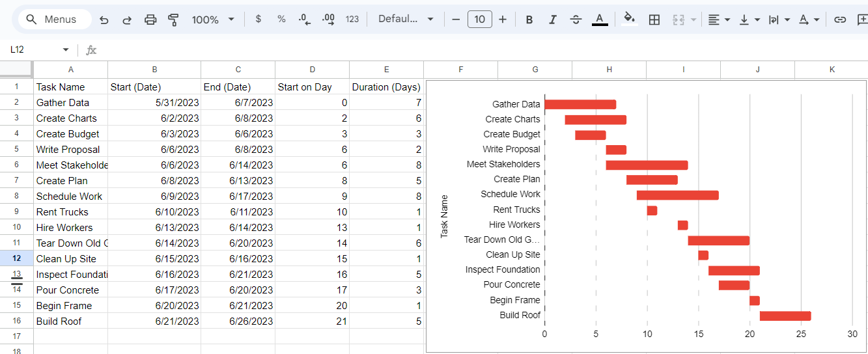Increase decimal places
The image size is (868, 354).
click(329, 20)
